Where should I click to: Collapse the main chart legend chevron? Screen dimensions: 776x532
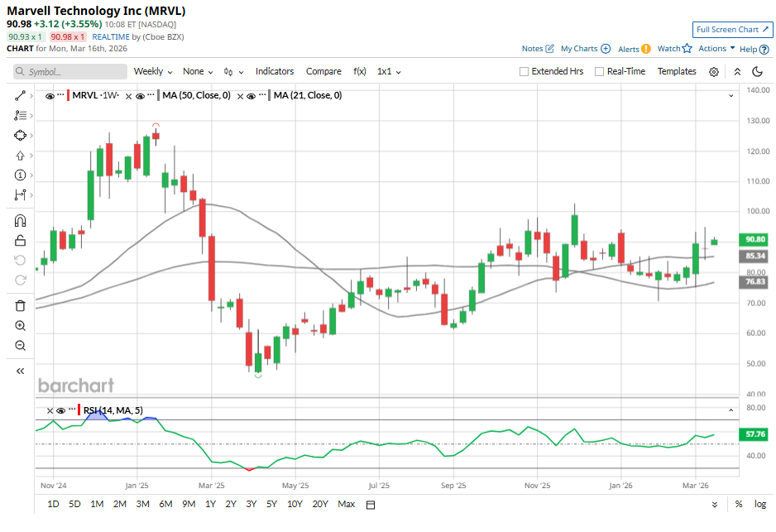(731, 95)
